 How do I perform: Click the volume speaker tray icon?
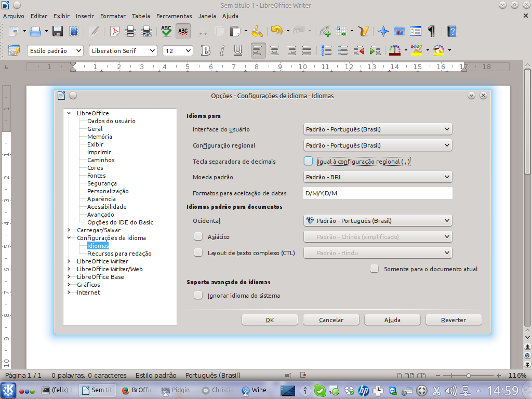point(451,391)
